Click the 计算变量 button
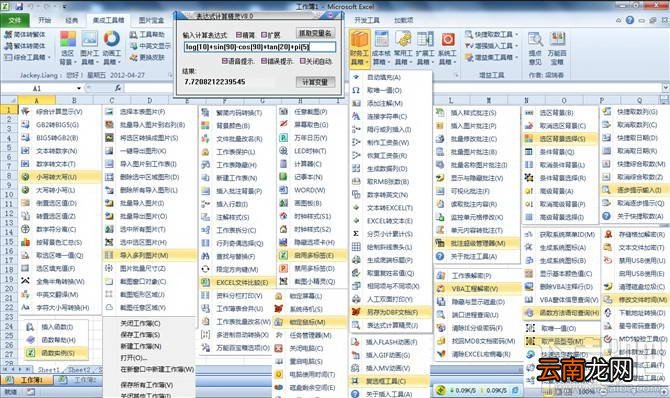This screenshot has width=670, height=398. (x=315, y=82)
